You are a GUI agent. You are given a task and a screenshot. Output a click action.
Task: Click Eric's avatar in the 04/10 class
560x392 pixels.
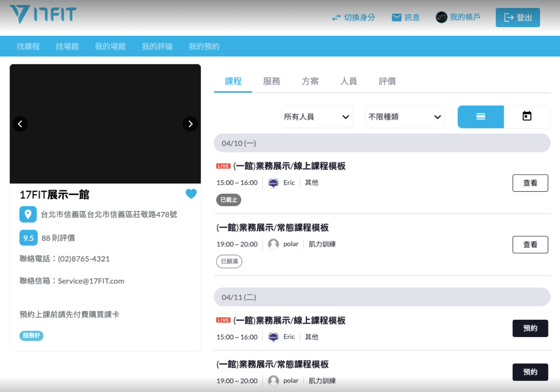[x=273, y=183]
